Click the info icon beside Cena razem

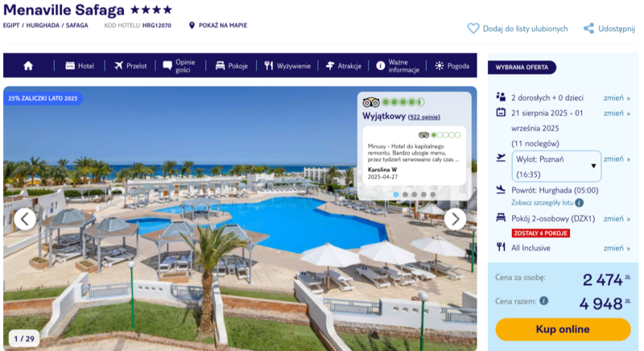(x=544, y=301)
